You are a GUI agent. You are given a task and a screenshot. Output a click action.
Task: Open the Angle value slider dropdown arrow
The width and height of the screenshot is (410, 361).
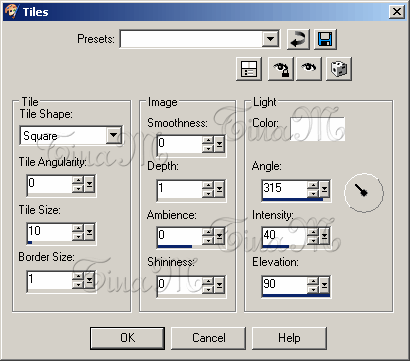tap(324, 190)
